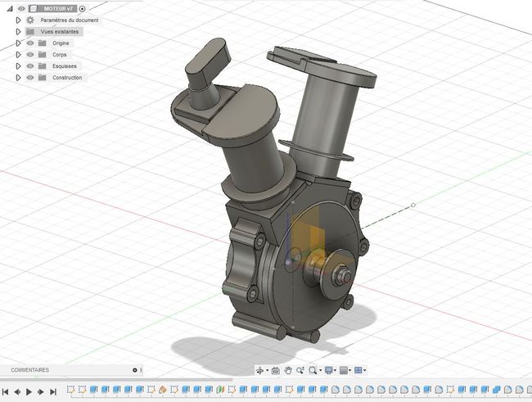
Task: Open the Orbit type dropdown arrow
Action: [x=268, y=370]
